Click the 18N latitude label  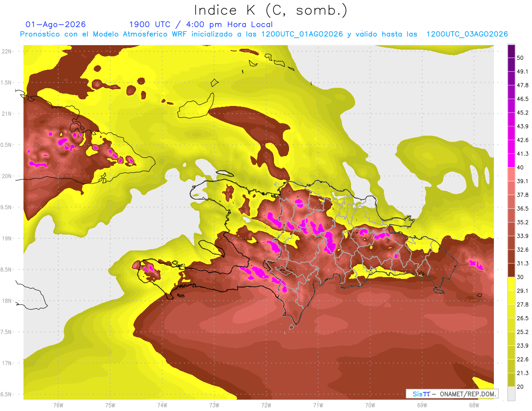tap(8, 301)
